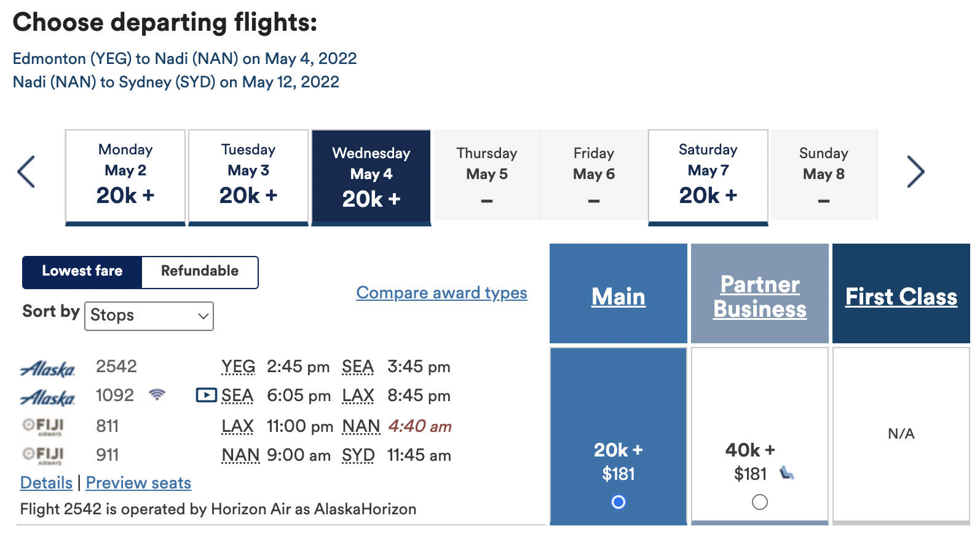This screenshot has width=980, height=534.
Task: Open the First Class column header
Action: tap(901, 297)
